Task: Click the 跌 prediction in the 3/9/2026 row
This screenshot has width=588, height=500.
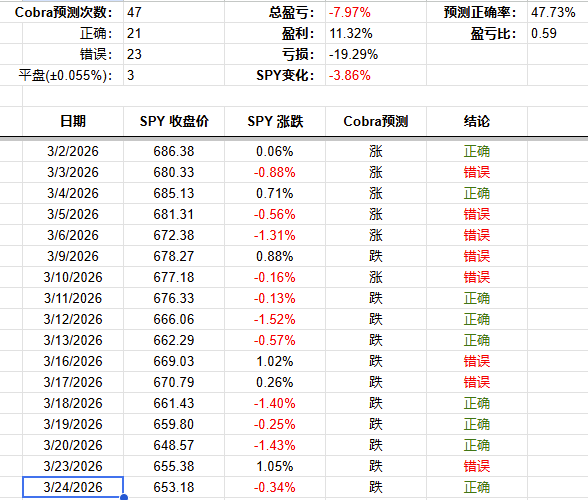Action: (376, 256)
